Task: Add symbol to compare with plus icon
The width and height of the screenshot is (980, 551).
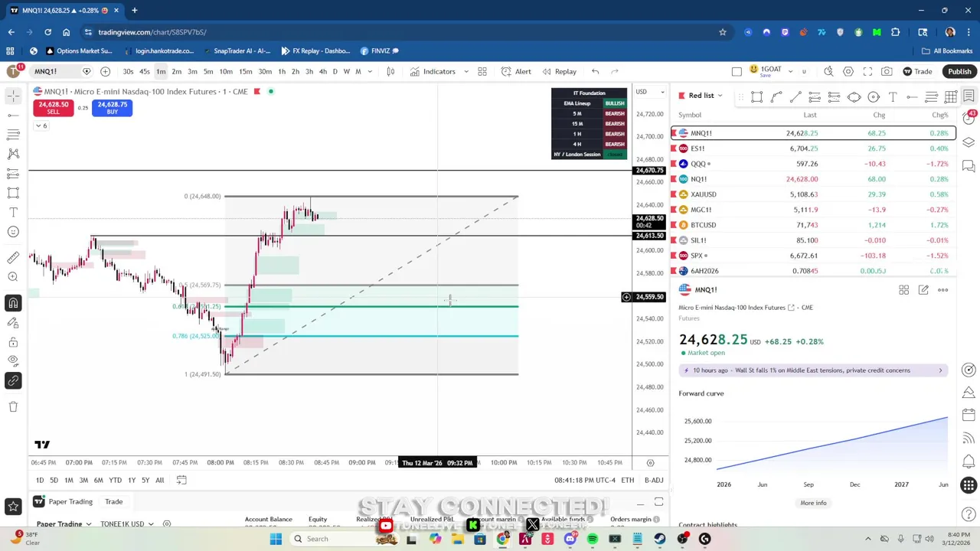Action: [x=105, y=71]
